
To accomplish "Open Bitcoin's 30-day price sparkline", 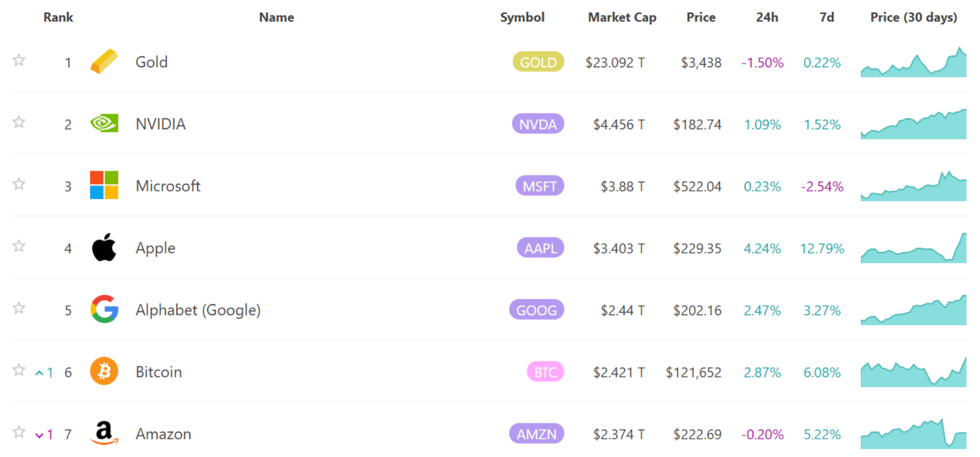I will [x=913, y=371].
